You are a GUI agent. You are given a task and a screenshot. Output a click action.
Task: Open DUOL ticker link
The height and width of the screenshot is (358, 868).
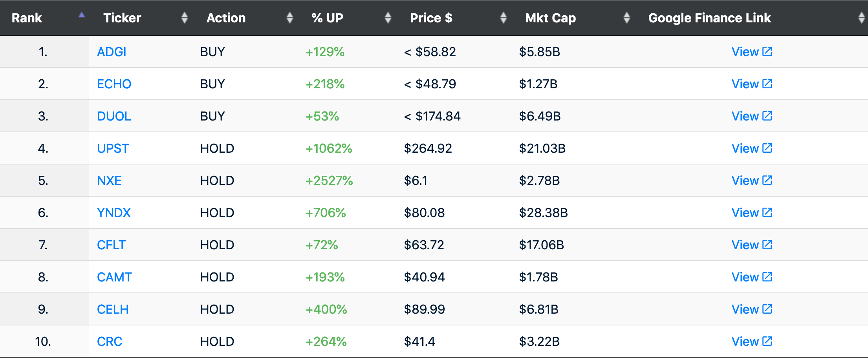[x=114, y=116]
